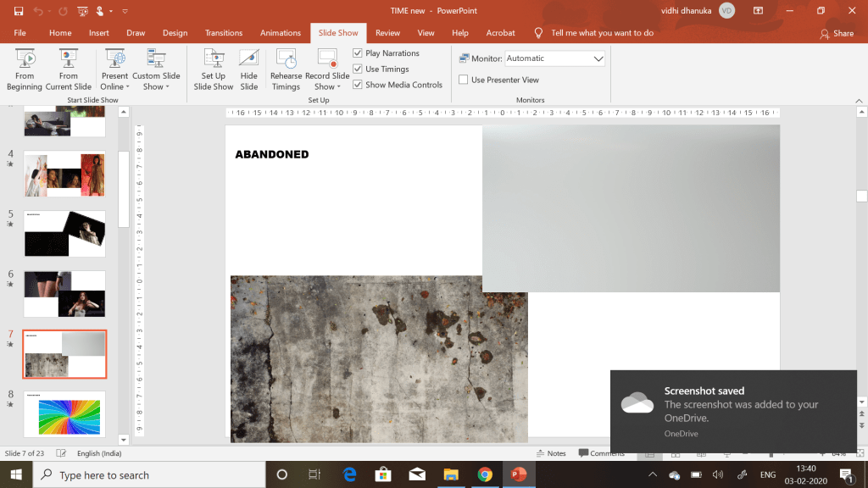Expand the Monitor Automatic dropdown
Image resolution: width=868 pixels, height=488 pixels.
[x=598, y=58]
